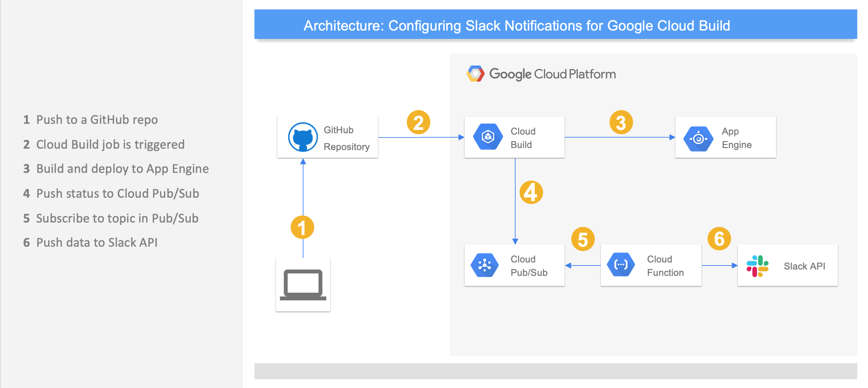Click the yellow step 3 badge
This screenshot has width=868, height=388.
621,122
